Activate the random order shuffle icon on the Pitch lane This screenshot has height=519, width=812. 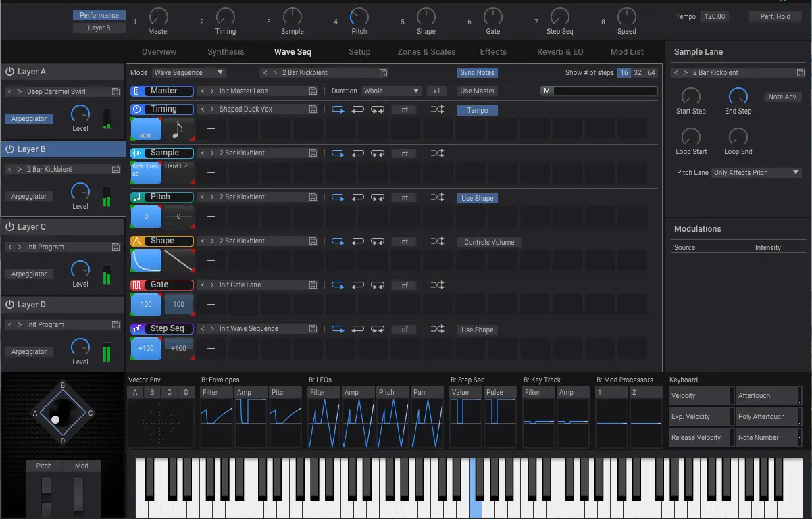point(437,197)
